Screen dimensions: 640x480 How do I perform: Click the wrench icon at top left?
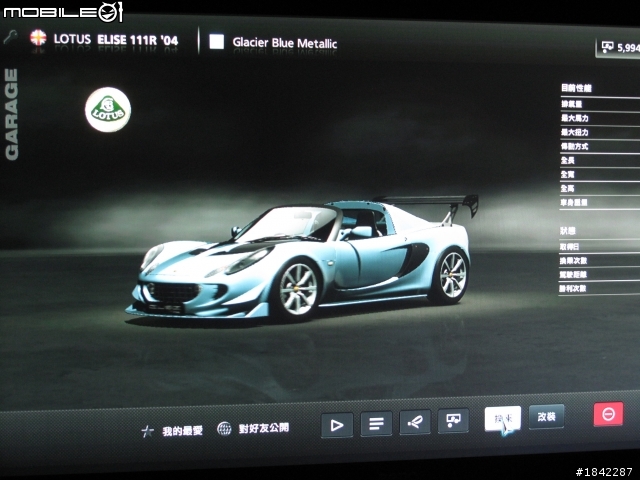click(11, 37)
